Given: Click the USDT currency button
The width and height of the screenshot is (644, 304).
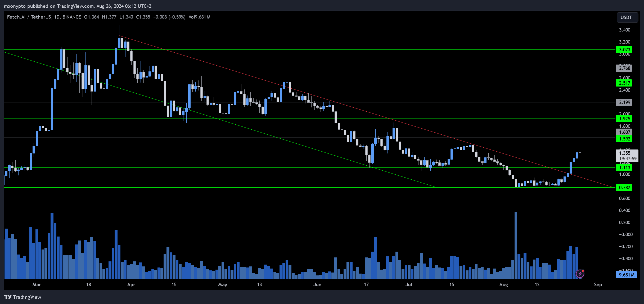Looking at the screenshot, I should pyautogui.click(x=627, y=17).
